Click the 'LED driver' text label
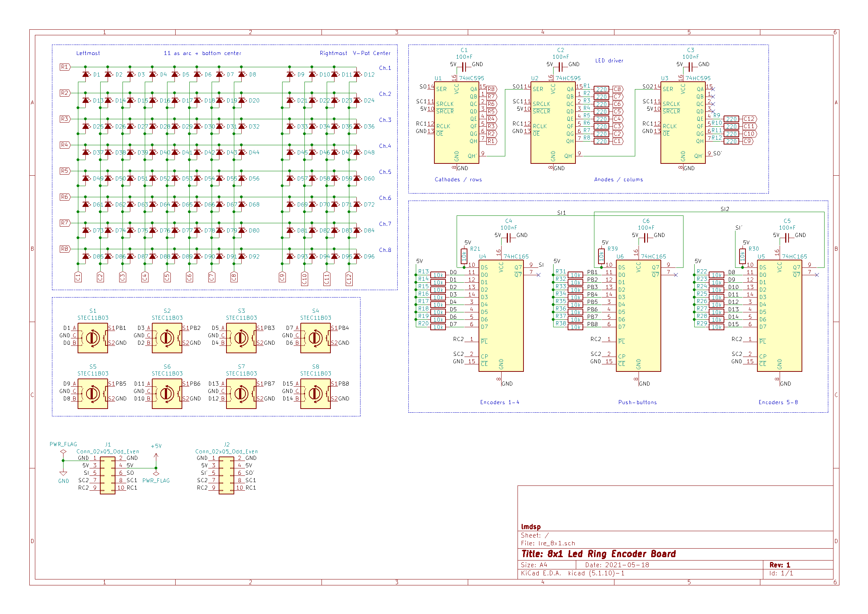The image size is (868, 614). (609, 61)
